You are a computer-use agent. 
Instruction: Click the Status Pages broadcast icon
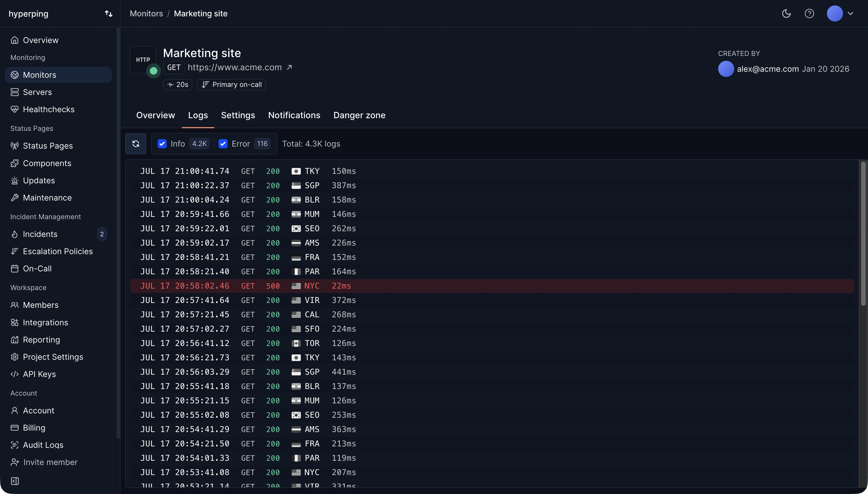15,145
